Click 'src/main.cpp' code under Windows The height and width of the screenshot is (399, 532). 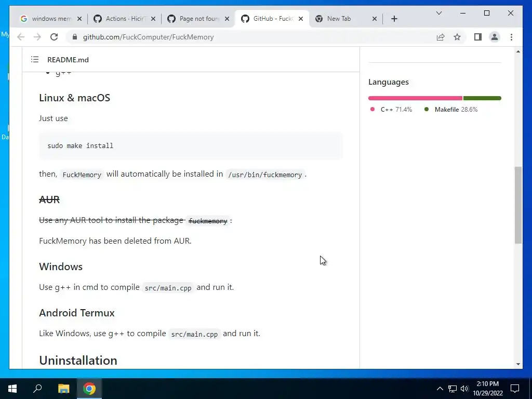[168, 288]
